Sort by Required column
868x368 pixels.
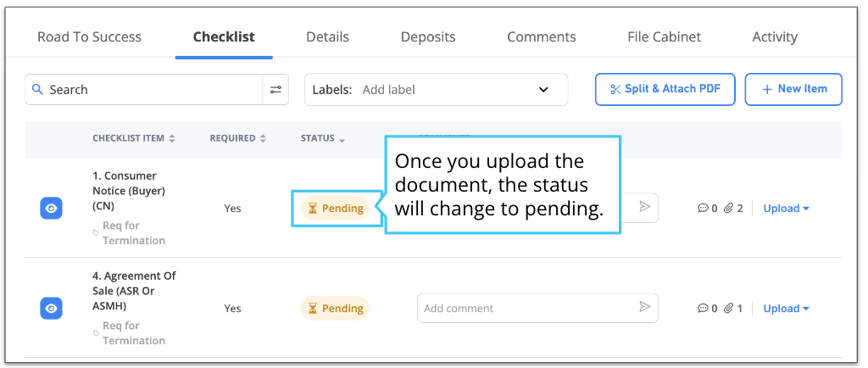point(238,138)
